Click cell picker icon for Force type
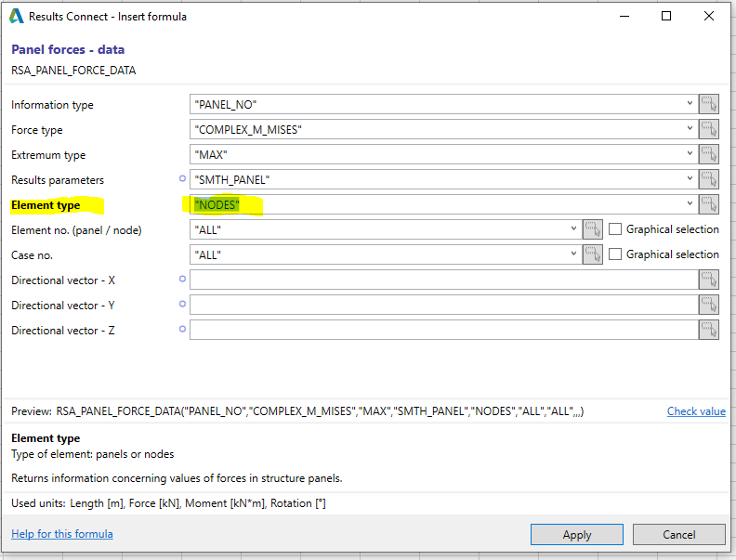The width and height of the screenshot is (736, 560). 708,129
